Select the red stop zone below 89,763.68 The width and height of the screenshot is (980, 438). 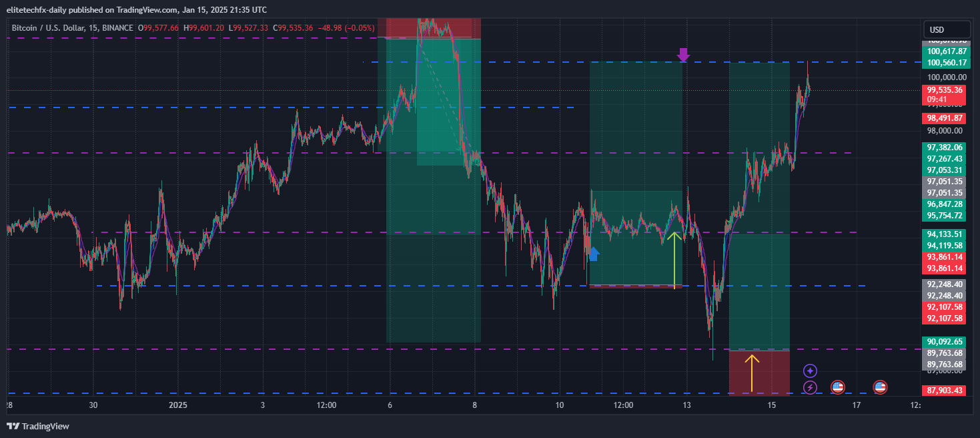tap(759, 372)
